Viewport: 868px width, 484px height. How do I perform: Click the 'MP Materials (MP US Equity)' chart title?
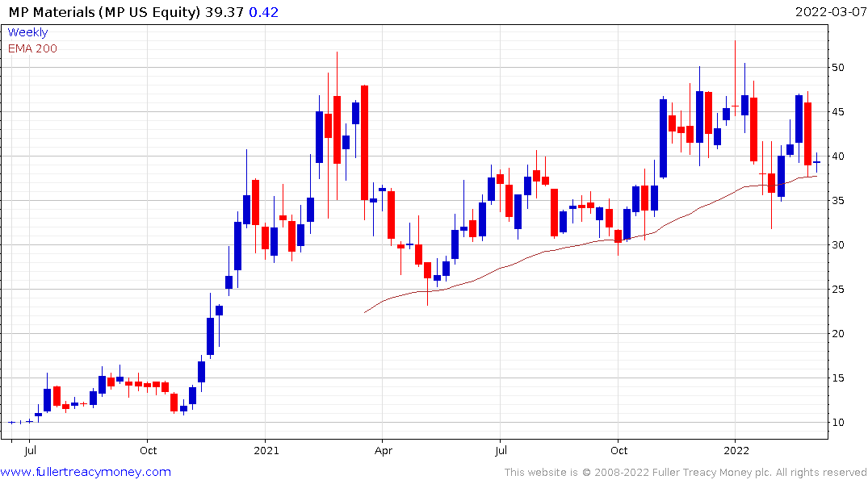pos(104,12)
